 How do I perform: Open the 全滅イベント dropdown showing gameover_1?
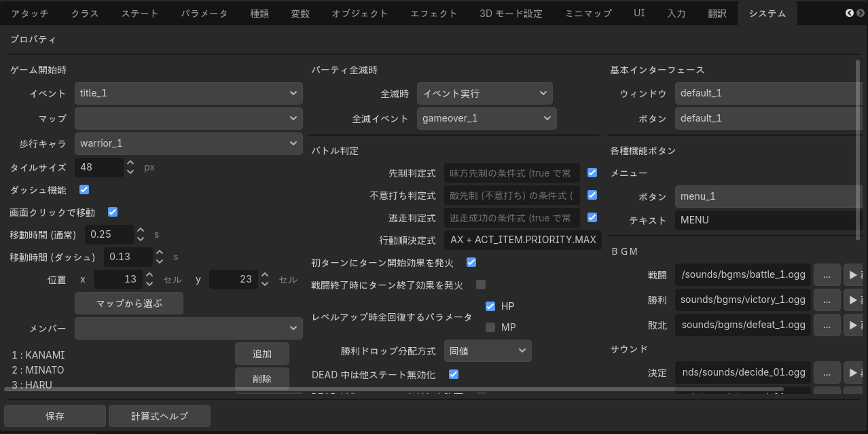click(x=487, y=118)
